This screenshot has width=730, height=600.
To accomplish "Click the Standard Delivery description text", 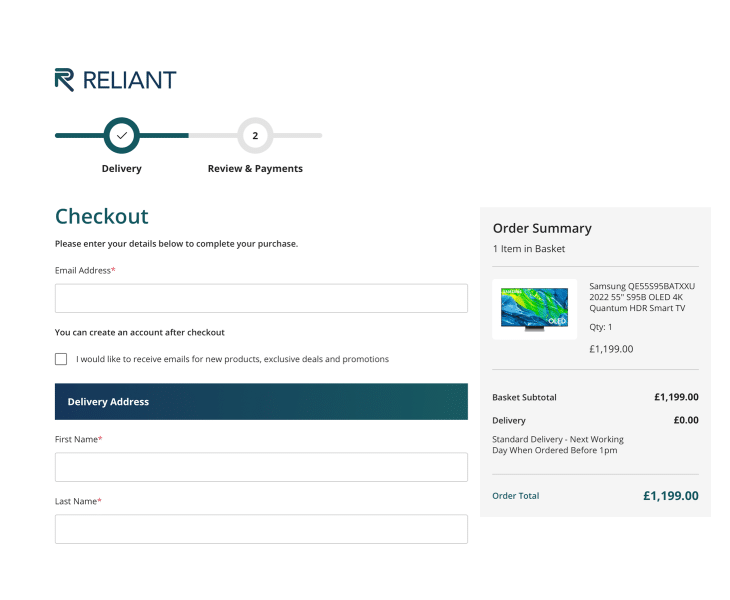I will (x=557, y=445).
